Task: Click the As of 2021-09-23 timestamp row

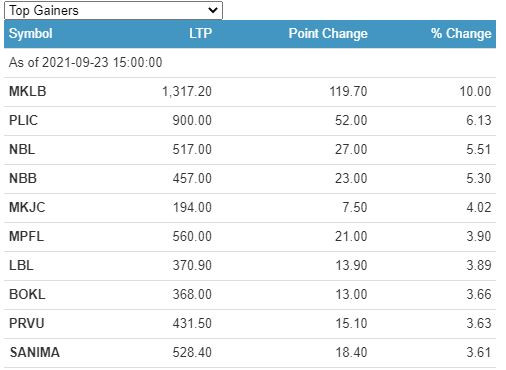Action: [x=250, y=63]
